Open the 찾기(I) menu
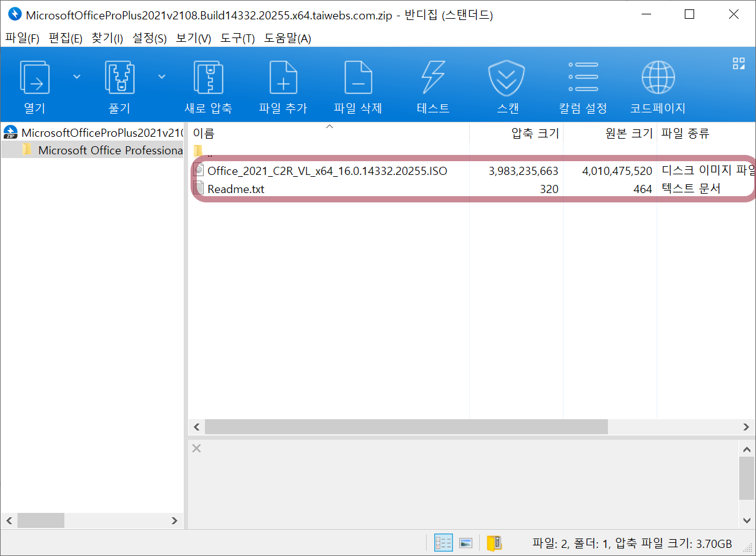Image resolution: width=756 pixels, height=556 pixels. tap(107, 39)
